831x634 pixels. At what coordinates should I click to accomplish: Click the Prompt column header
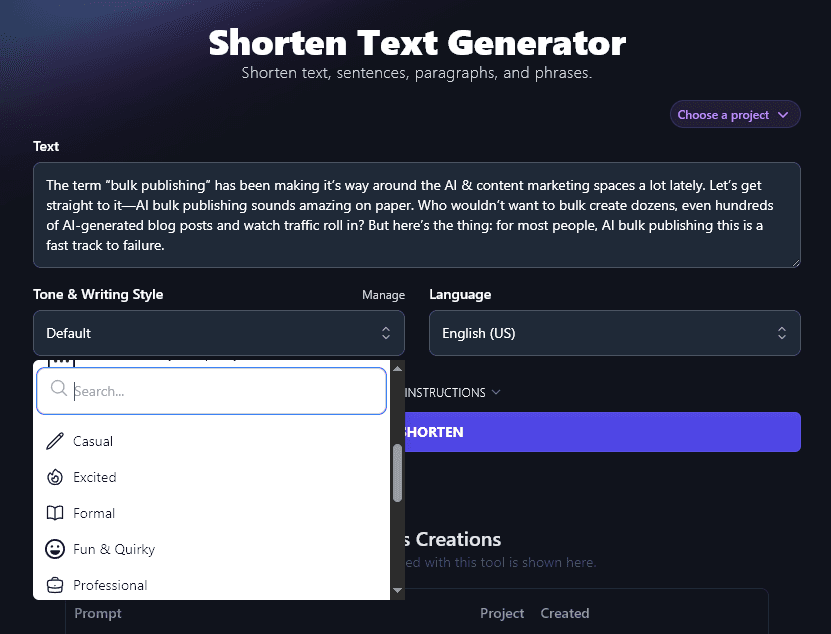97,613
